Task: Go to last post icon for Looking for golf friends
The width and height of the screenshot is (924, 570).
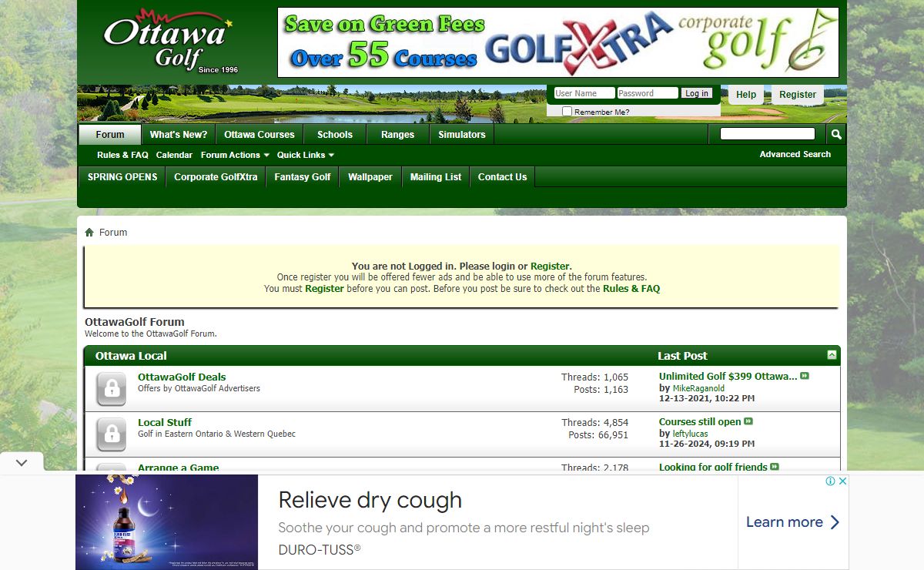Action: pyautogui.click(x=775, y=467)
